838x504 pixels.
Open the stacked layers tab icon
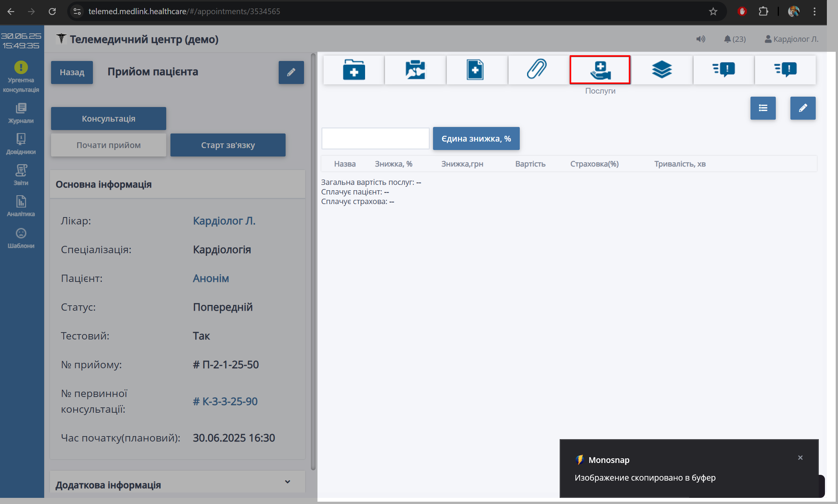(x=662, y=70)
